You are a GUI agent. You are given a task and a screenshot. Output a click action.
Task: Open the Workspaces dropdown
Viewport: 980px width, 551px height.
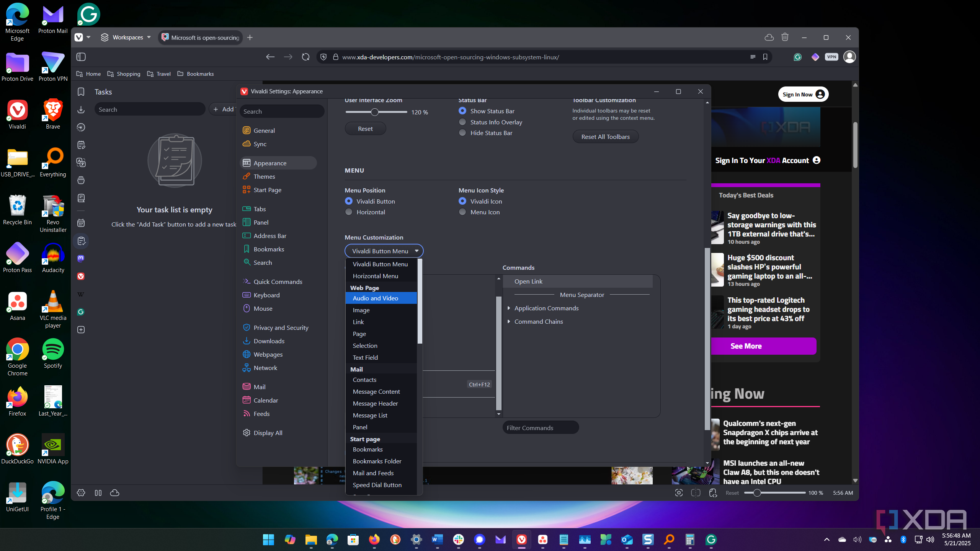[126, 37]
